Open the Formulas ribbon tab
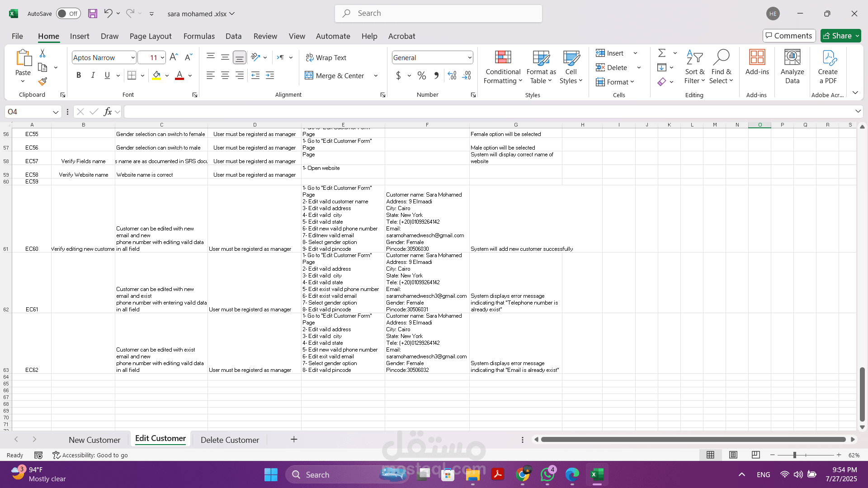Image resolution: width=868 pixels, height=488 pixels. 199,36
